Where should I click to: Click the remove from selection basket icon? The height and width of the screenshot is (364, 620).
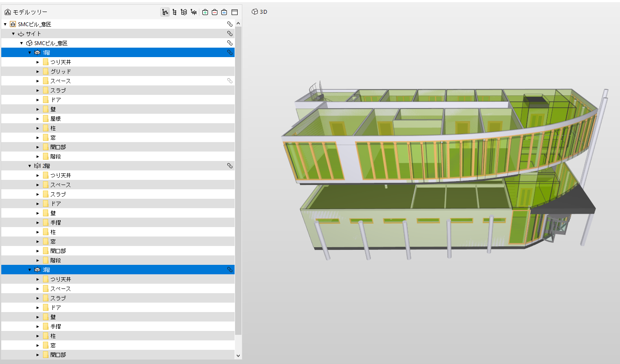click(215, 12)
